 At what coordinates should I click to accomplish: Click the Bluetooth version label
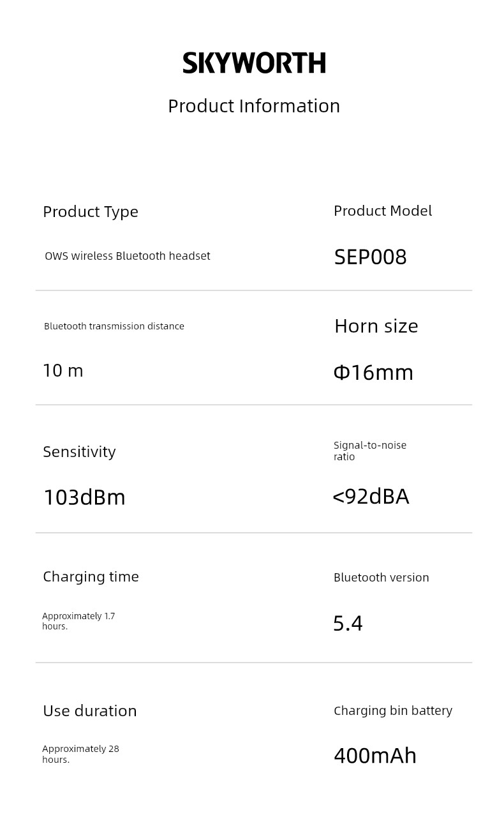point(381,578)
